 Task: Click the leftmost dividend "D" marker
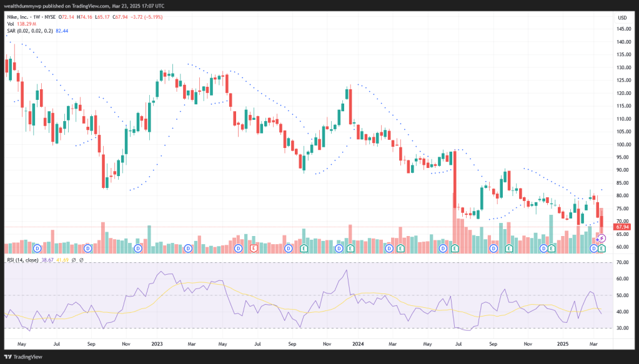coord(37,248)
